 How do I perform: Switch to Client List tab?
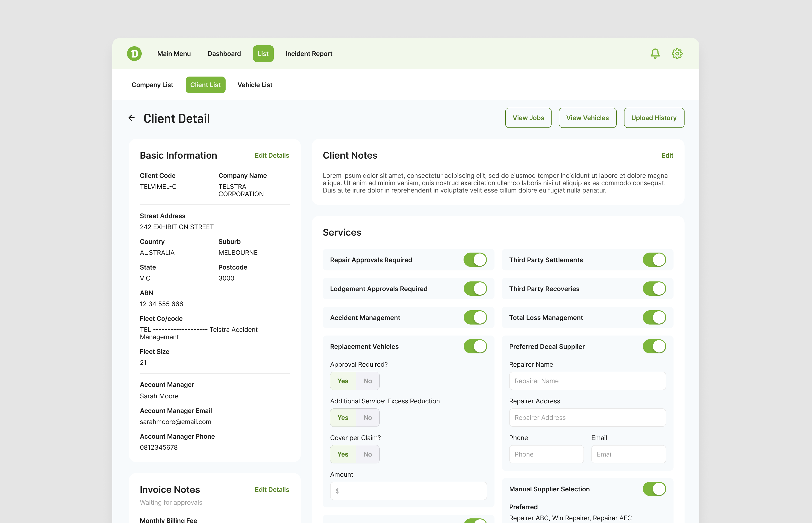coord(205,85)
